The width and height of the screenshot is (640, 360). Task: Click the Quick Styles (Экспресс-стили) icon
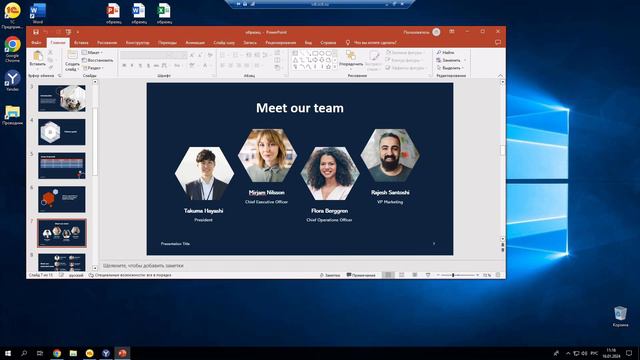point(373,56)
